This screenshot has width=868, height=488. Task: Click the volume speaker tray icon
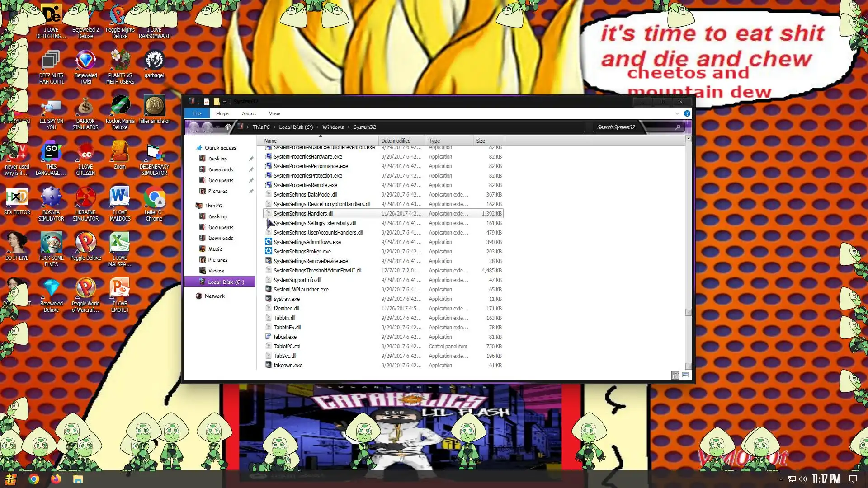click(803, 479)
